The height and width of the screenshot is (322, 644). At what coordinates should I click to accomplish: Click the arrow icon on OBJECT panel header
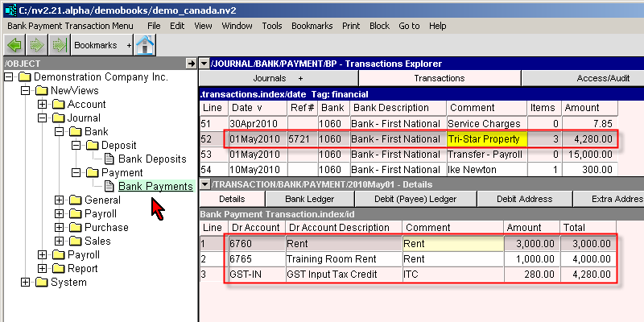(190, 63)
